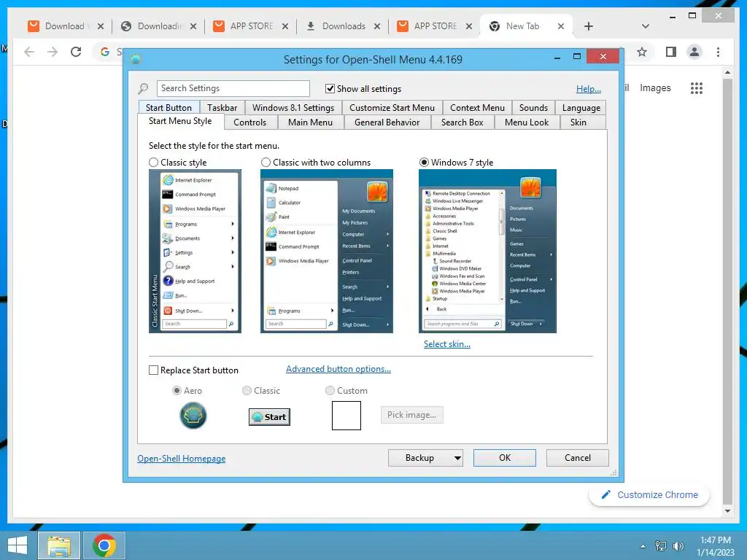Click pencil icon in Customize Chrome
This screenshot has height=560, width=747.
pos(605,495)
